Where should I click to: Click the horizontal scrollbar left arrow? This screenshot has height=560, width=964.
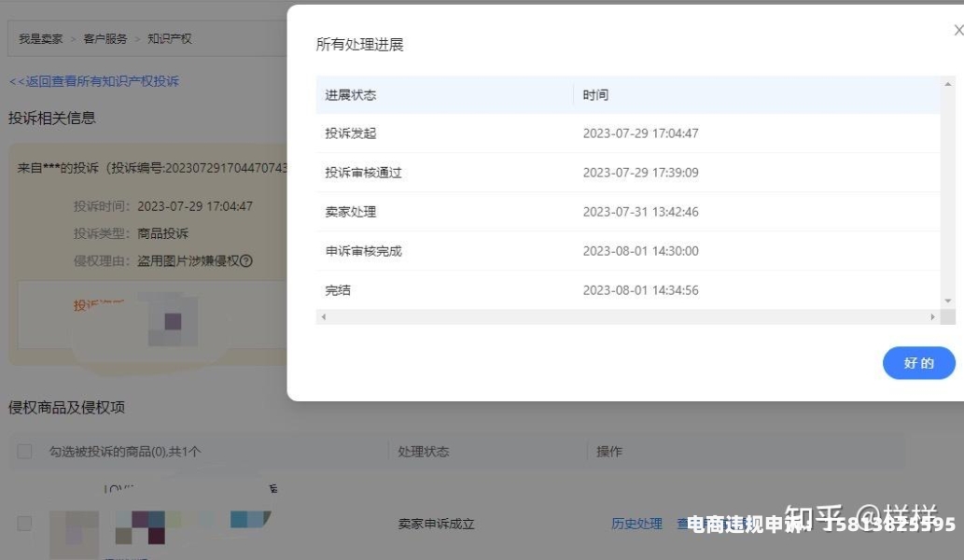(x=324, y=317)
